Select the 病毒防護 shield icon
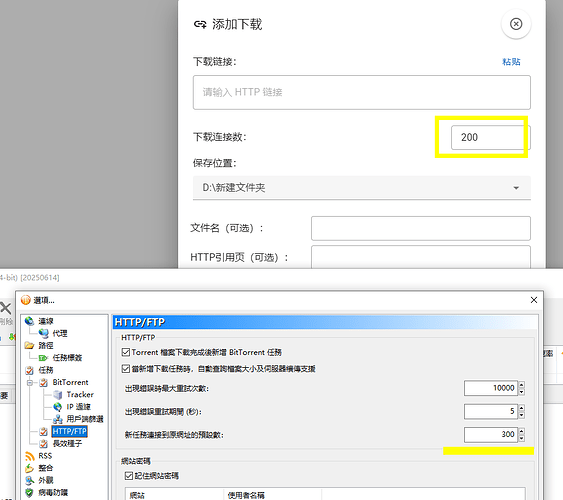The width and height of the screenshot is (563, 500). pos(29,492)
